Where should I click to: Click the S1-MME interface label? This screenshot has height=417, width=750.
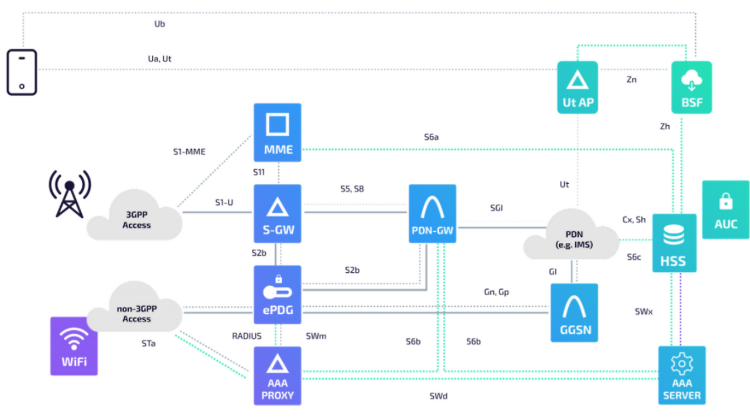coord(189,152)
